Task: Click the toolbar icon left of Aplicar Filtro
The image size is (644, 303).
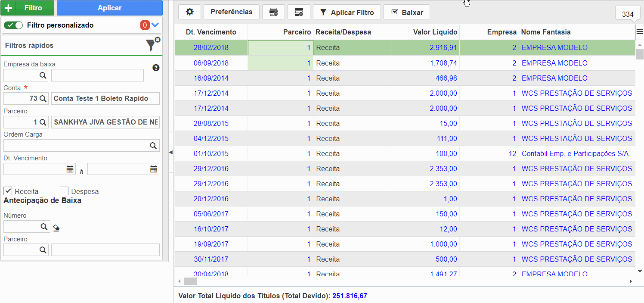Action: 299,12
